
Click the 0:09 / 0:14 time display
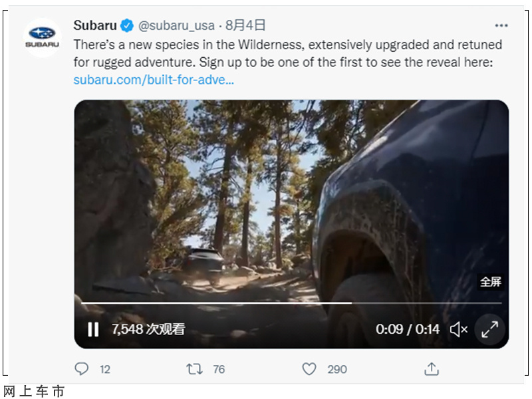click(x=408, y=329)
